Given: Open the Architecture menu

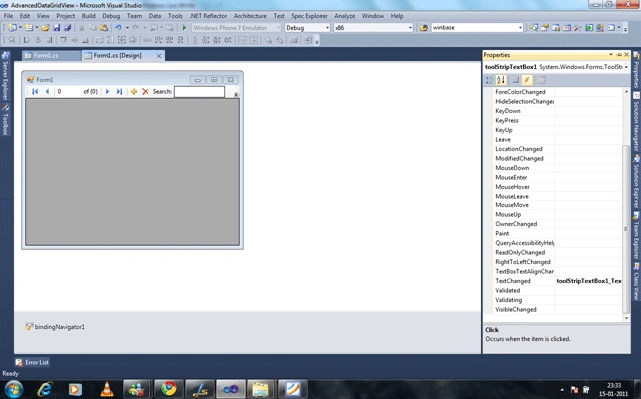Looking at the screenshot, I should click(250, 16).
